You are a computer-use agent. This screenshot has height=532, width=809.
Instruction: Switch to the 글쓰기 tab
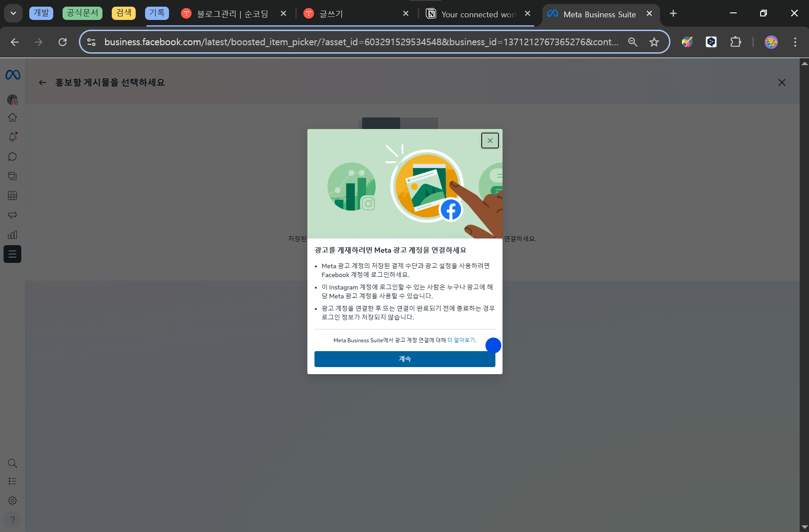pyautogui.click(x=355, y=14)
